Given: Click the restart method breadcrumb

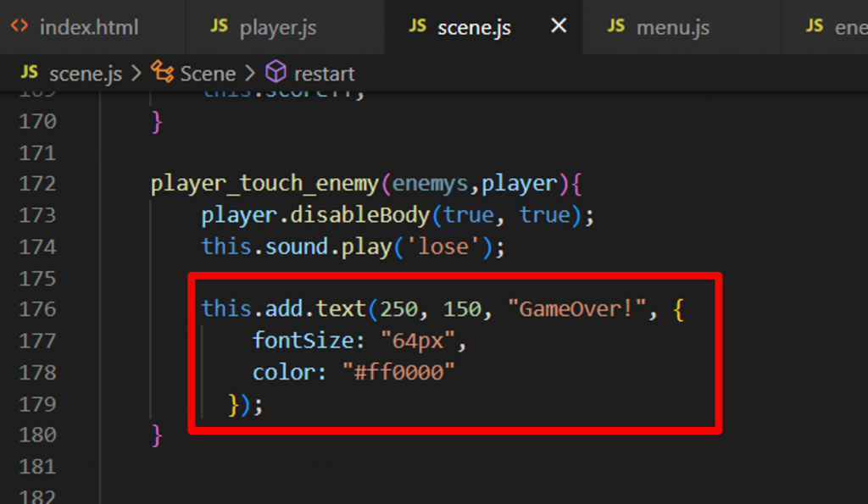Looking at the screenshot, I should 325,74.
